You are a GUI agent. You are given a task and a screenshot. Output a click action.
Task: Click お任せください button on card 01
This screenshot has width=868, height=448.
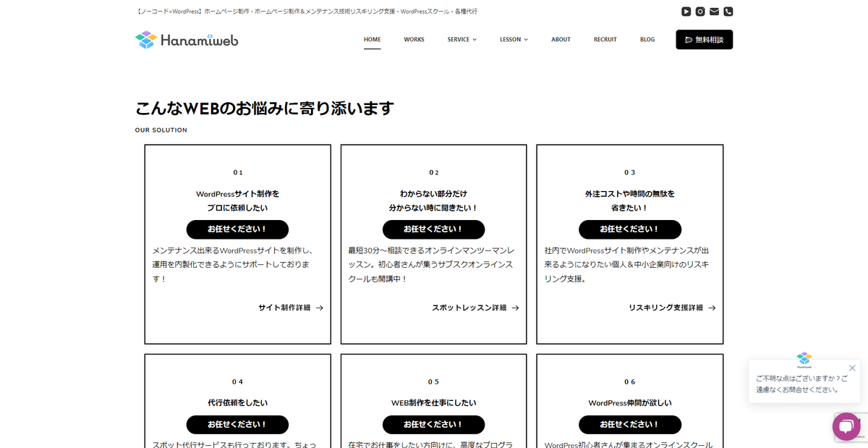pos(237,229)
